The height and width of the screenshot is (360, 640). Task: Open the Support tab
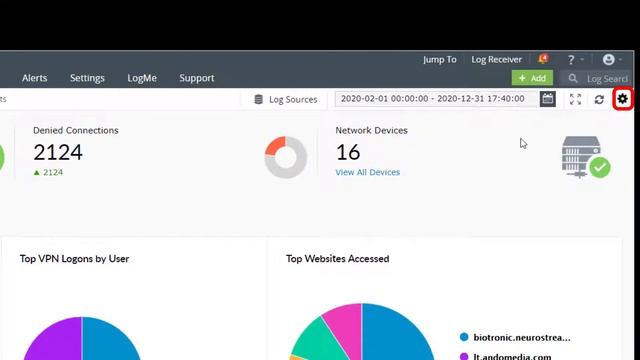pyautogui.click(x=197, y=78)
